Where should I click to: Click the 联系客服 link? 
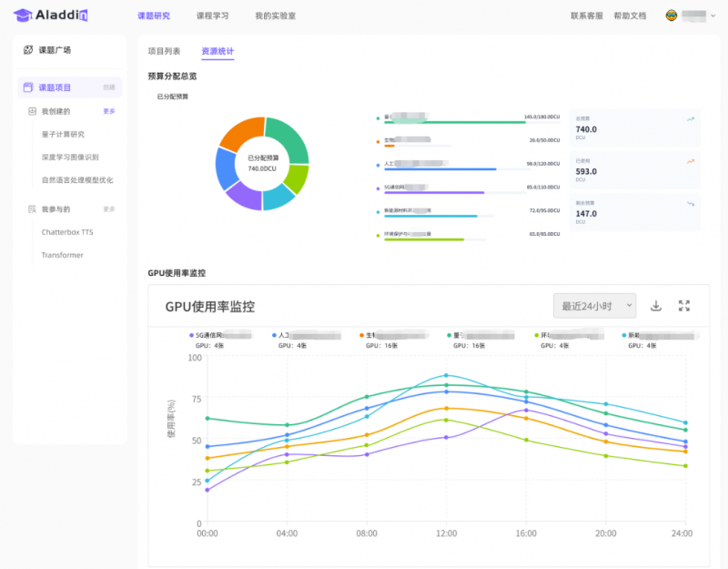tap(587, 16)
